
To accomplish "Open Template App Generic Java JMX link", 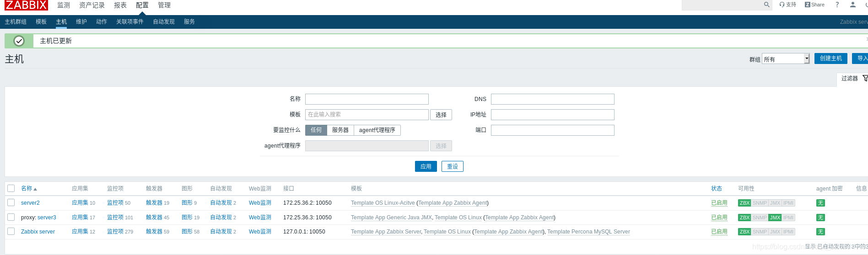I will click(x=391, y=218).
